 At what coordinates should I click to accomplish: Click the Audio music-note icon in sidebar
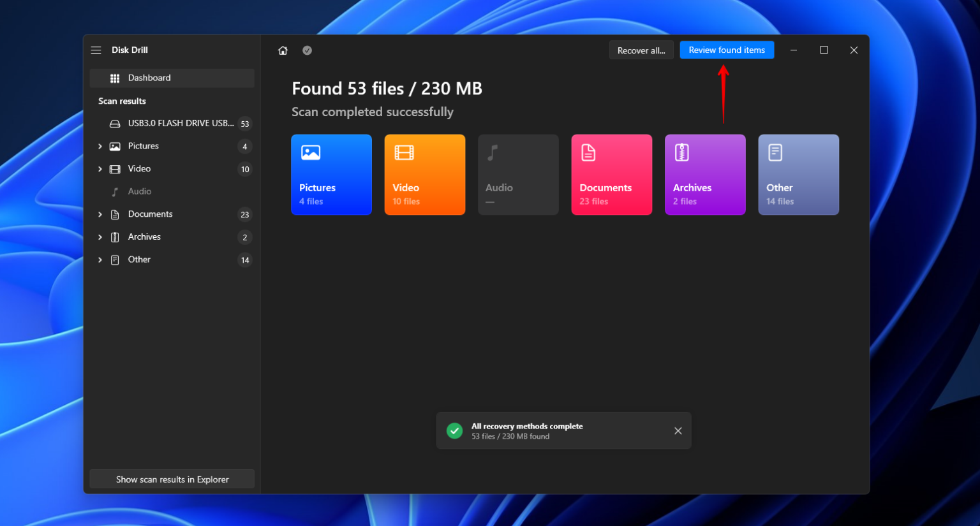coord(116,191)
